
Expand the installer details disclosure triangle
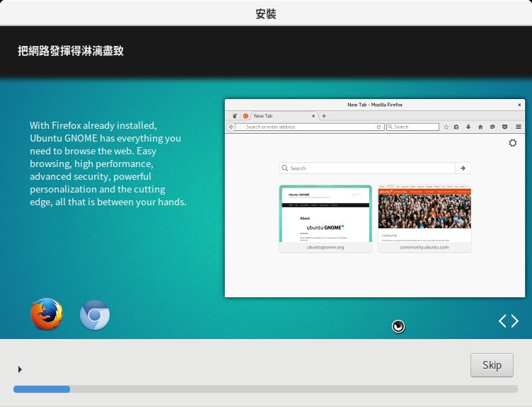[x=20, y=369]
